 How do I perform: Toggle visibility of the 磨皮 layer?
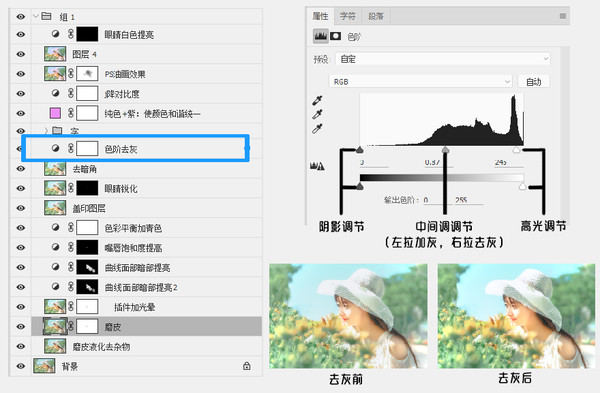(21, 326)
